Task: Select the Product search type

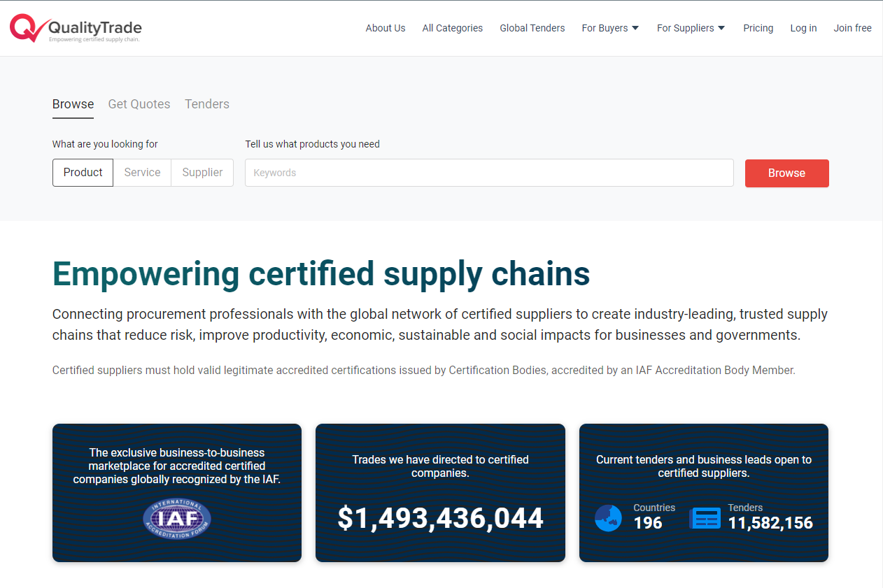Action: (x=83, y=173)
